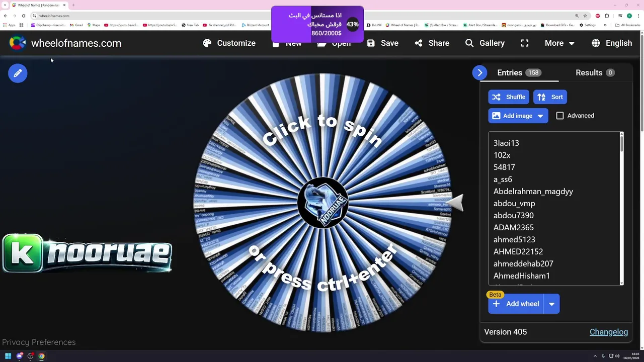Click the entry 'ahmeddehab207'
This screenshot has height=362, width=644.
(523, 264)
